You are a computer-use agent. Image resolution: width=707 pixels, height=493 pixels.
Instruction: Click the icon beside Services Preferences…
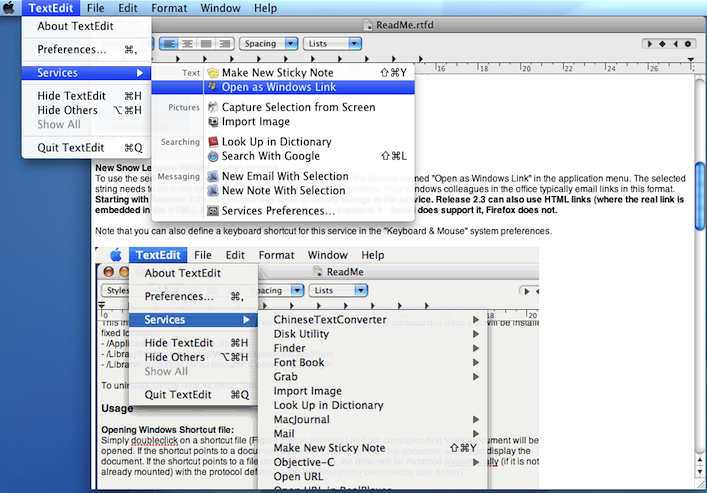click(213, 211)
